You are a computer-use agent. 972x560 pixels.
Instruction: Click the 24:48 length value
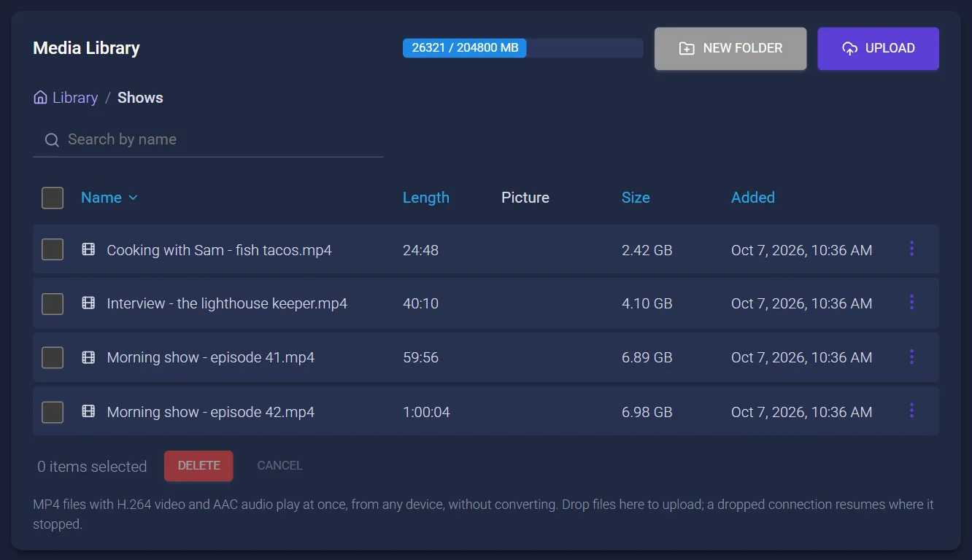tap(421, 250)
